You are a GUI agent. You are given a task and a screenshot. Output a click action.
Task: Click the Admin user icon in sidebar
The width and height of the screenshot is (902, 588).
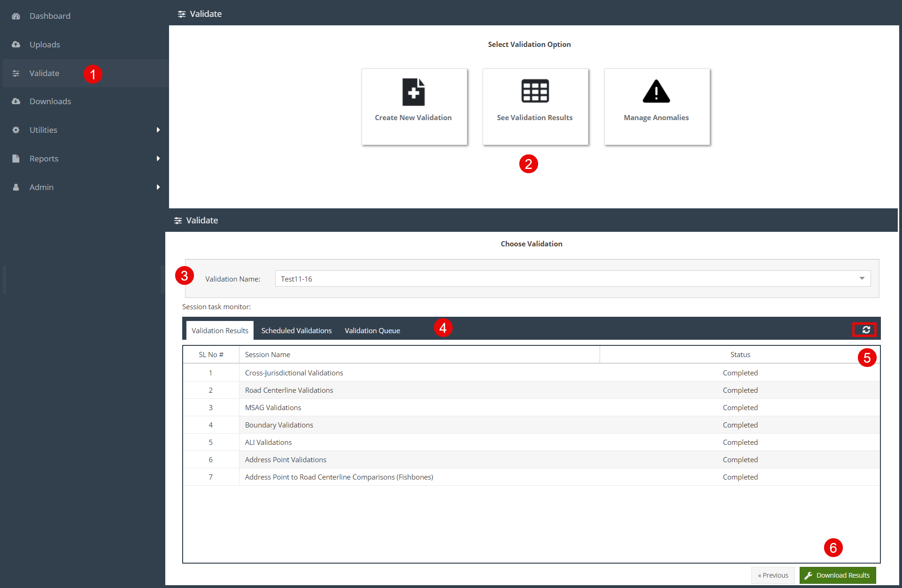[x=16, y=187]
